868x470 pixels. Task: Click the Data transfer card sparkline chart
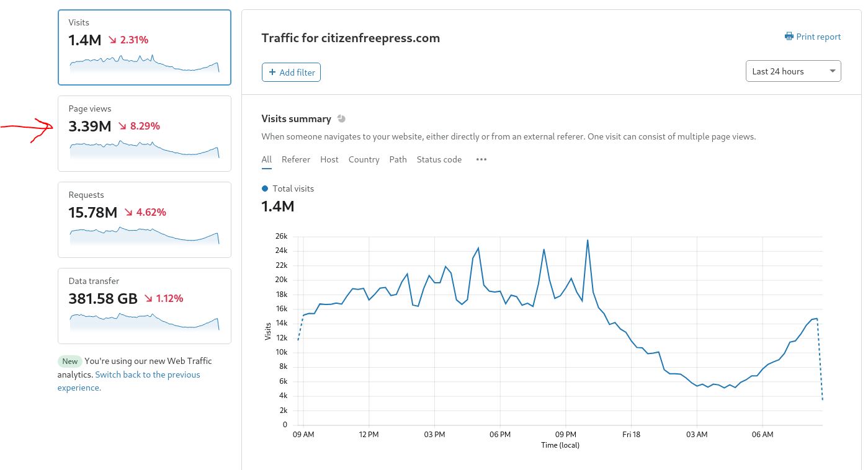click(145, 322)
